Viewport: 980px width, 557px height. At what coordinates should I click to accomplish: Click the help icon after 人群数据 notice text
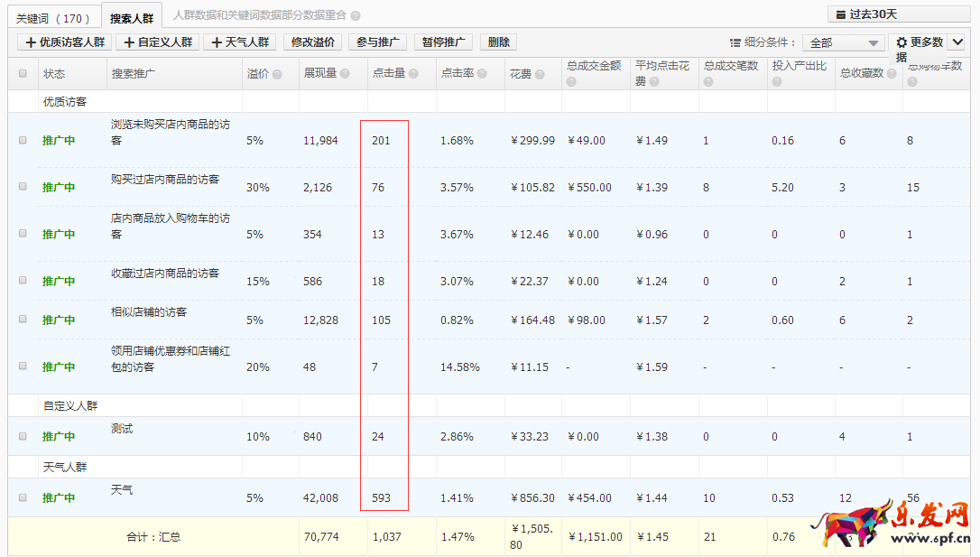point(356,16)
